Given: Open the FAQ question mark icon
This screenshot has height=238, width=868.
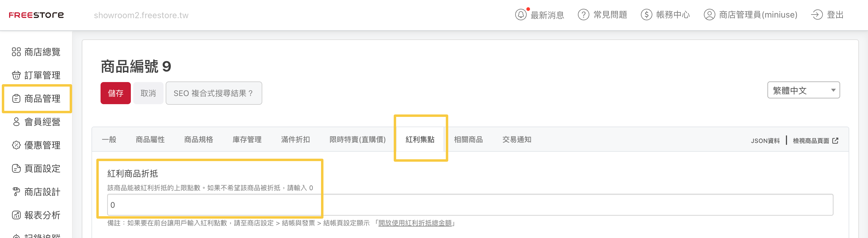Looking at the screenshot, I should point(583,15).
